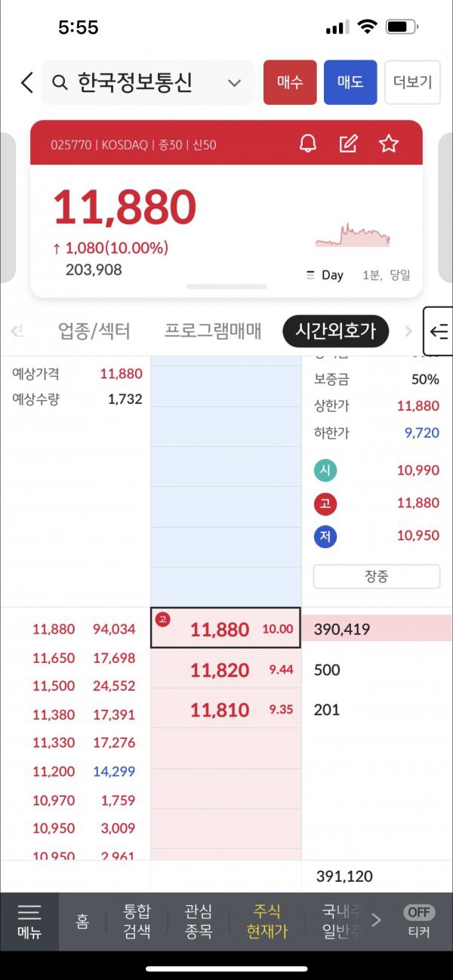Open the hamburger 메뉴 icon
The height and width of the screenshot is (980, 453).
[29, 921]
